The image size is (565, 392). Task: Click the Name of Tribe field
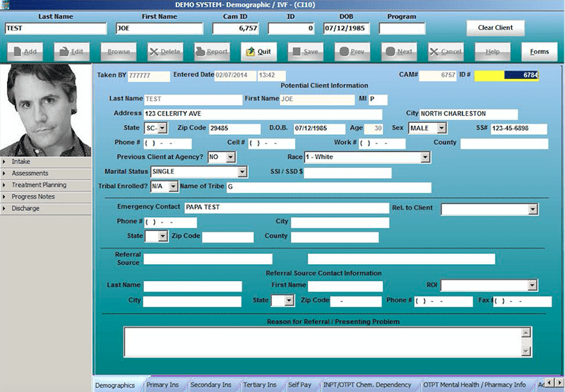tap(328, 187)
